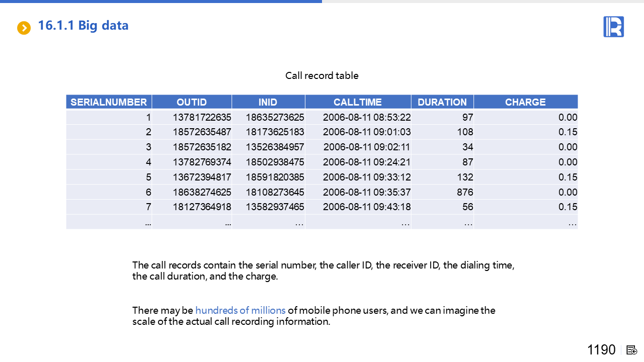Screen dimensions: 644x362
Task: Open the slide notes icon beside 1190
Action: [x=632, y=350]
